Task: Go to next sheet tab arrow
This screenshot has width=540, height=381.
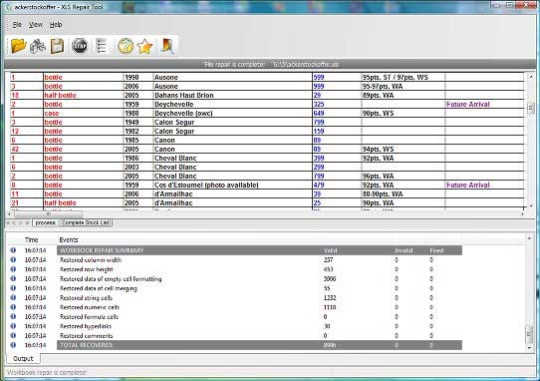Action: pos(21,223)
